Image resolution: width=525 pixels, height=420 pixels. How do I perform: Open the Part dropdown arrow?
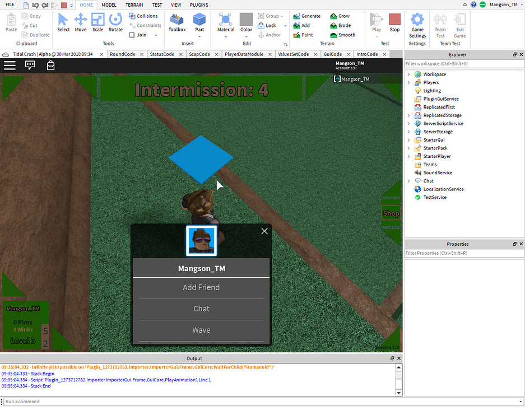[199, 36]
